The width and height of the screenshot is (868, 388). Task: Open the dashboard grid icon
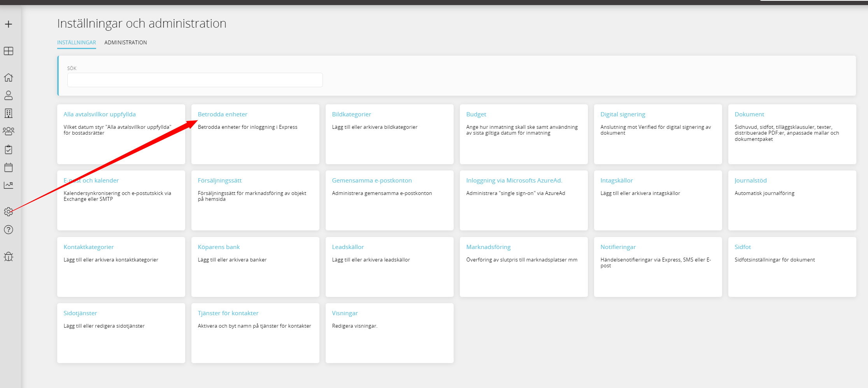9,51
